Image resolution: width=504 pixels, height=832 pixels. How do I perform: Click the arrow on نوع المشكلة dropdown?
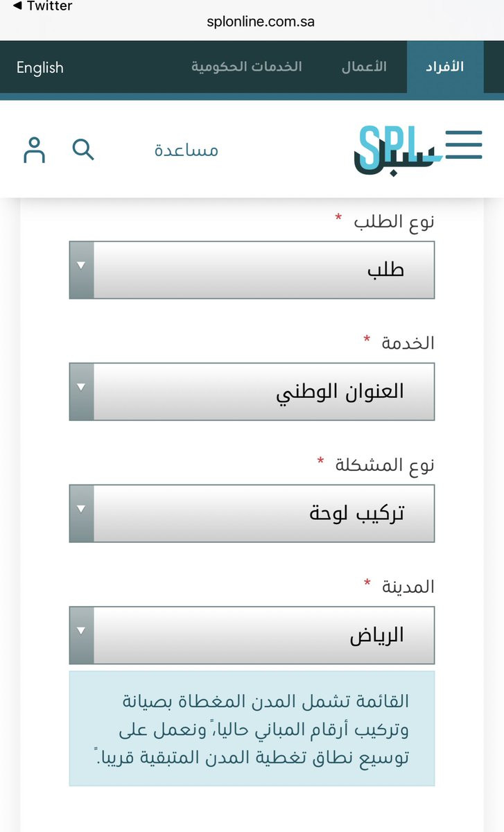82,513
